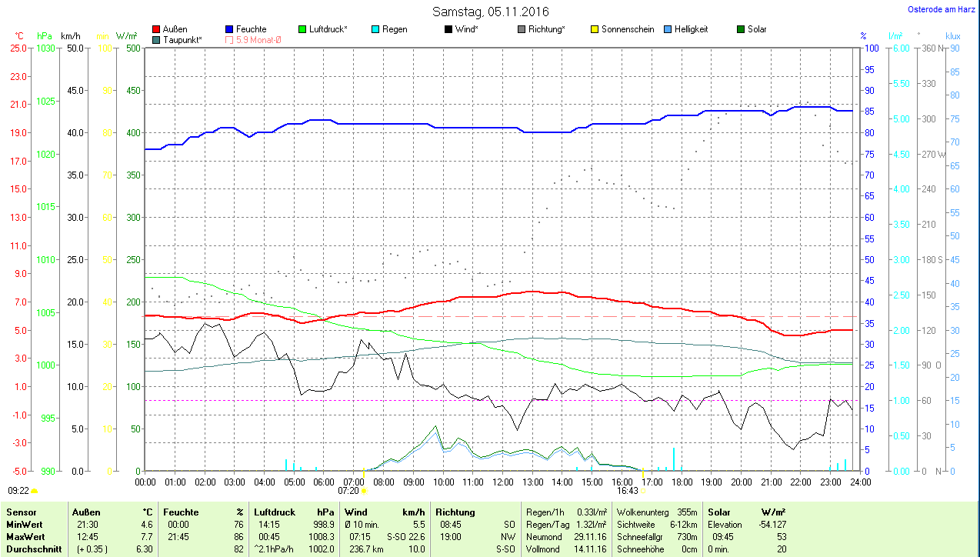Click the Helligkeit legend square

(668, 29)
